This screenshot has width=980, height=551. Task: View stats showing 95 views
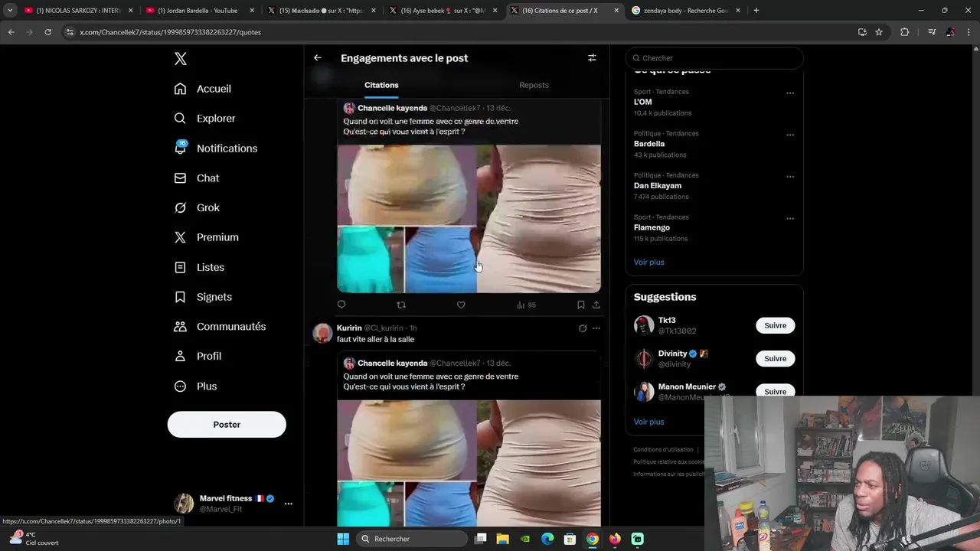pyautogui.click(x=526, y=305)
